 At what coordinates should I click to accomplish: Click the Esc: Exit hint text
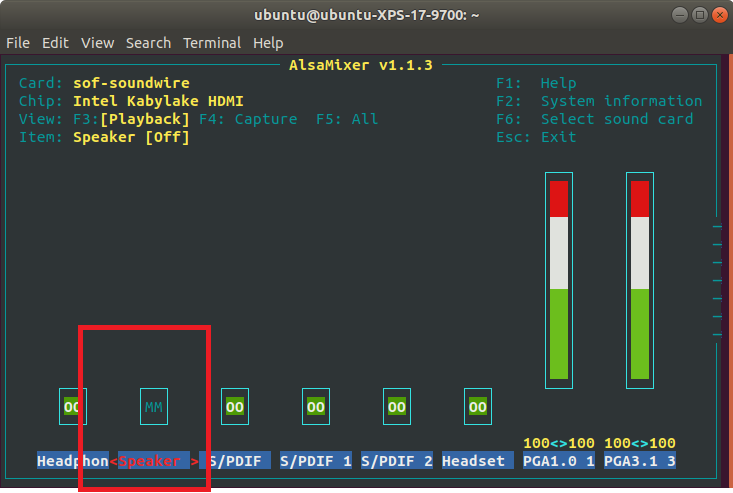(536, 137)
